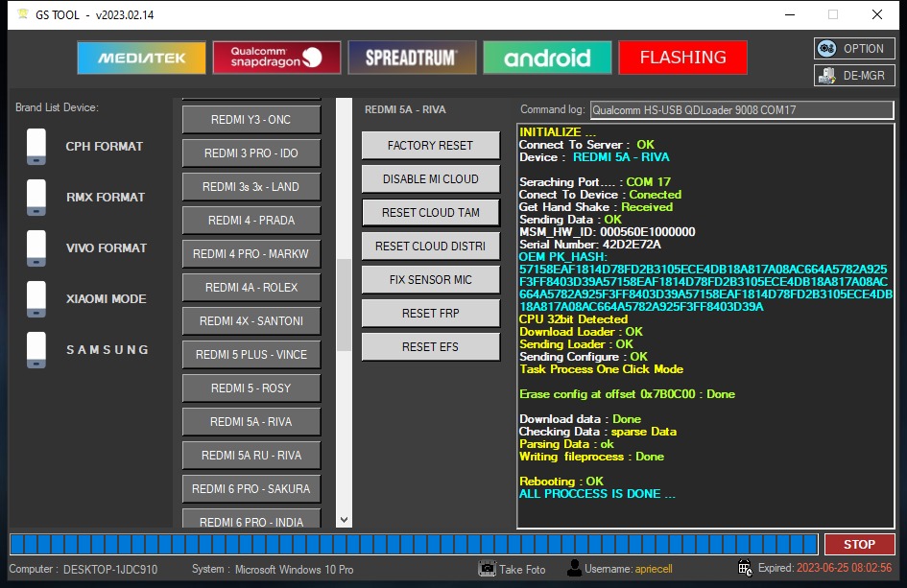Choose REDMI 4A - ROLEX device
This screenshot has width=907, height=588.
pos(251,288)
